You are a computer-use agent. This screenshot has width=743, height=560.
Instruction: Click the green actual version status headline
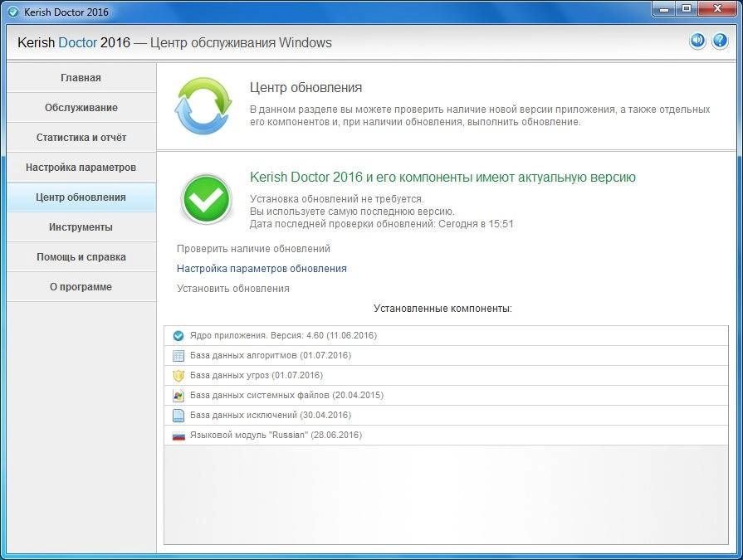click(x=442, y=177)
